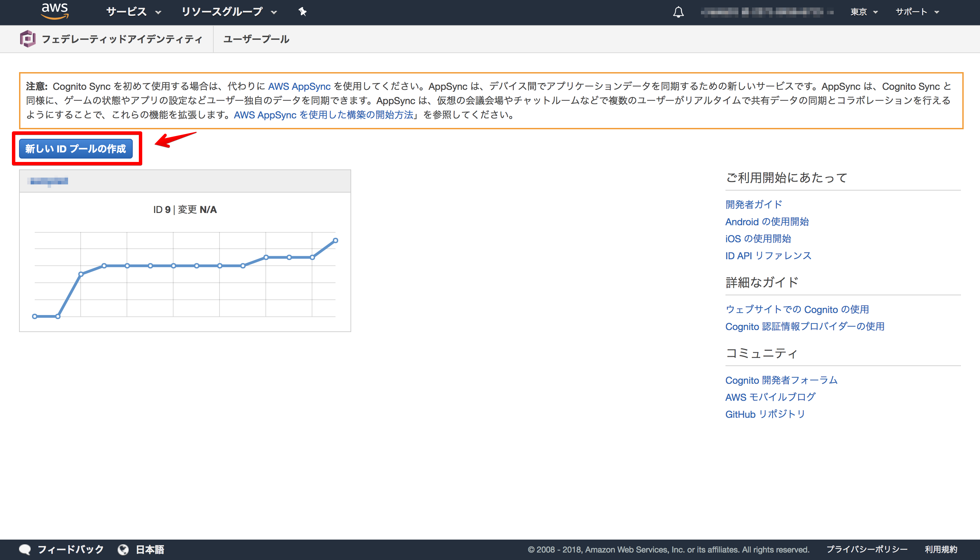Open ID API リファレンス link
This screenshot has height=560, width=980.
click(768, 256)
